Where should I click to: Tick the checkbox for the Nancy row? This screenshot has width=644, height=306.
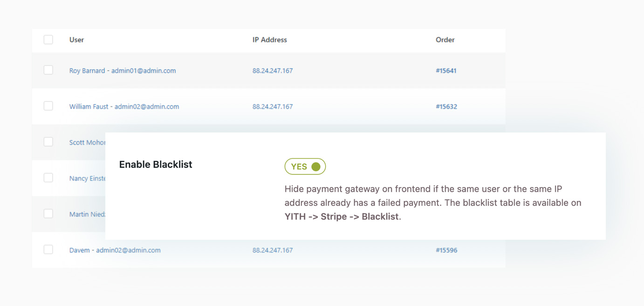coord(48,178)
